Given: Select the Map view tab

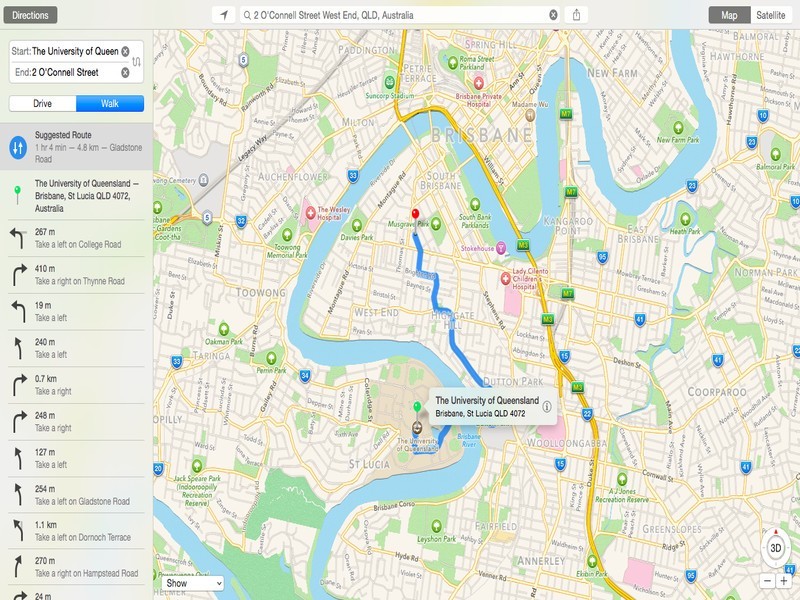Looking at the screenshot, I should (x=730, y=15).
